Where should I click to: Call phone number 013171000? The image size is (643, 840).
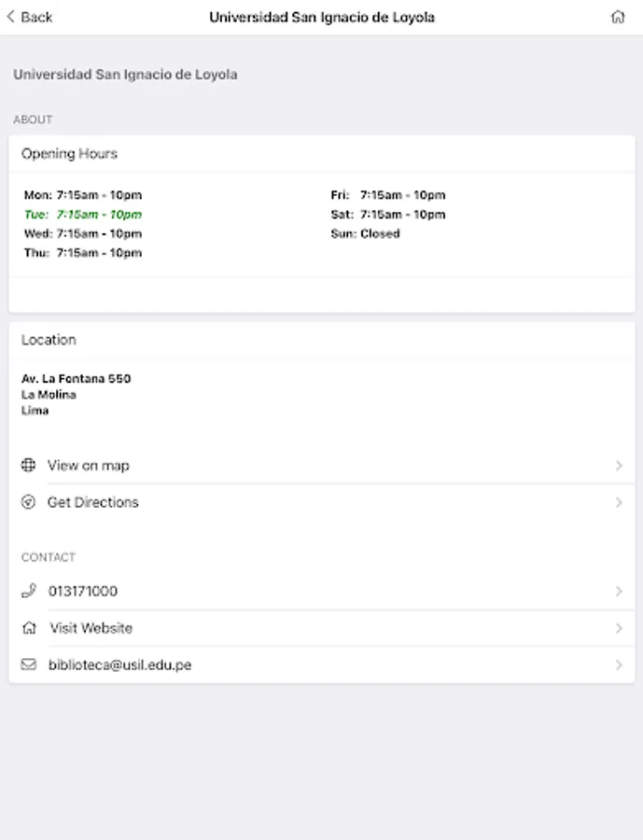click(83, 591)
